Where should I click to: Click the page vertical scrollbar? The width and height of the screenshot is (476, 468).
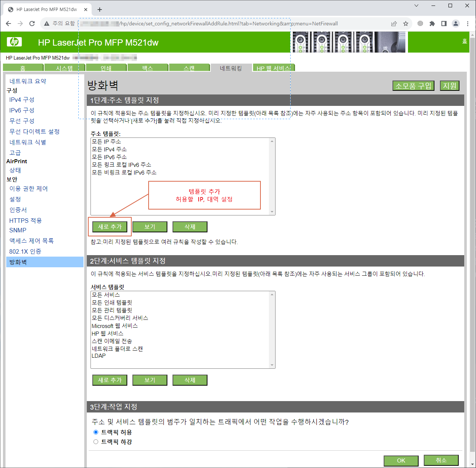coord(473,244)
